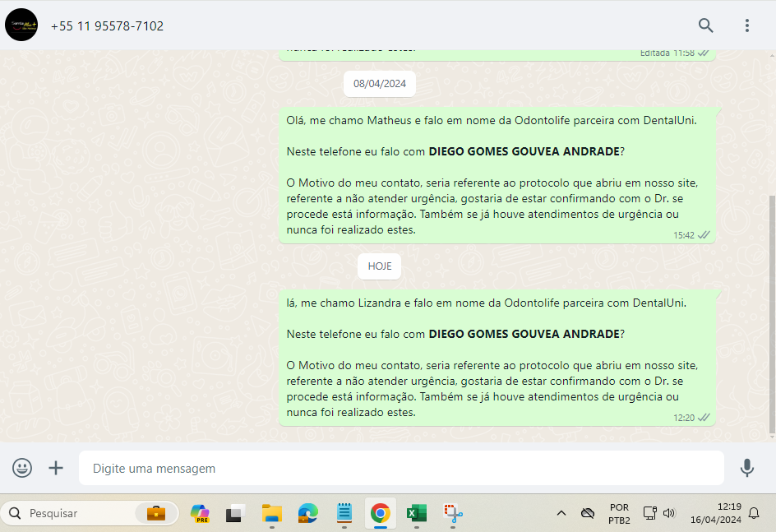Open the emoji picker
The image size is (776, 532).
click(22, 468)
